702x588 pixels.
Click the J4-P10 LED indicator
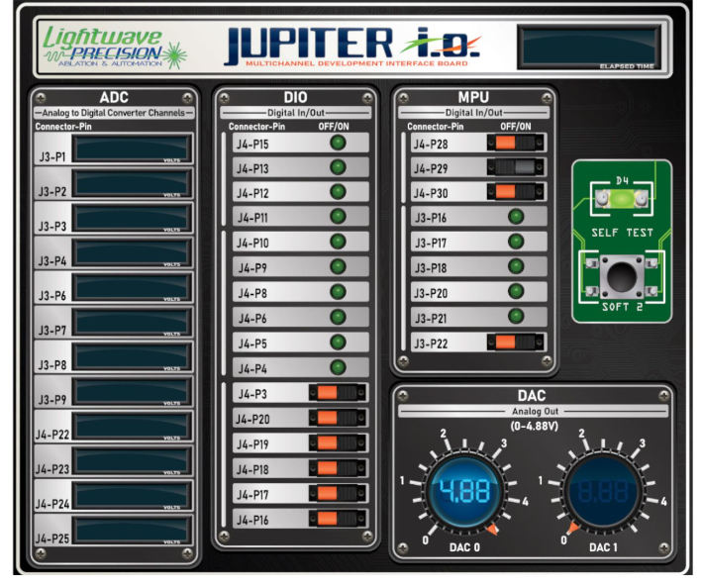[x=338, y=243]
